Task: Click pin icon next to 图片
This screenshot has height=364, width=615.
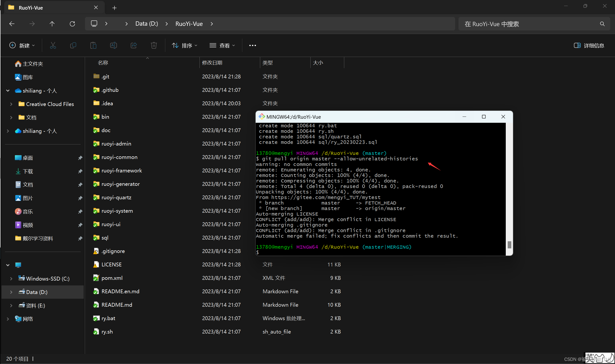Action: pos(80,198)
